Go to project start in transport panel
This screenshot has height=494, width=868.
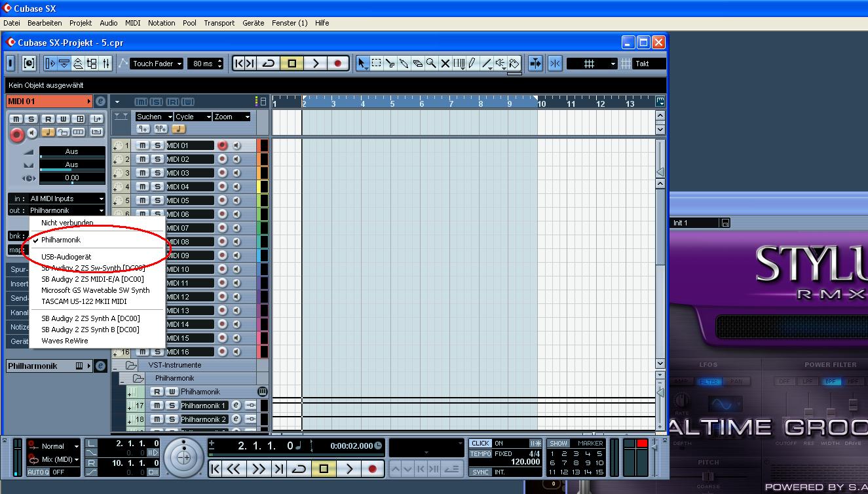tap(216, 469)
